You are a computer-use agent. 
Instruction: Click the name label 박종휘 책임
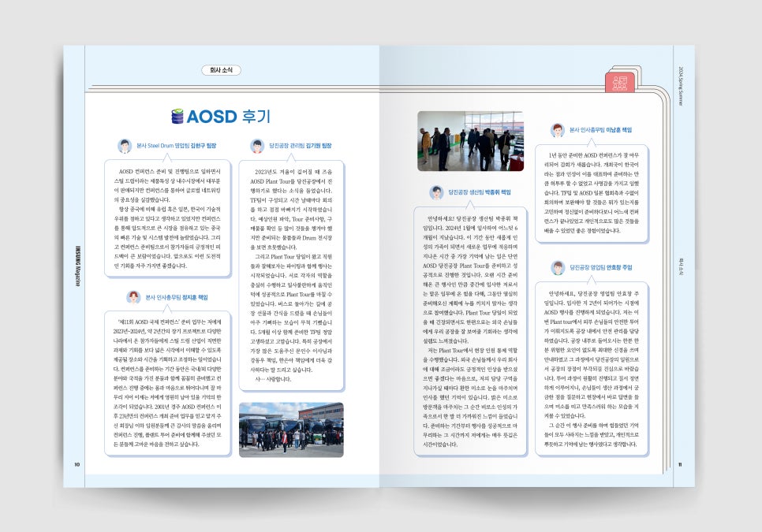pyautogui.click(x=498, y=193)
